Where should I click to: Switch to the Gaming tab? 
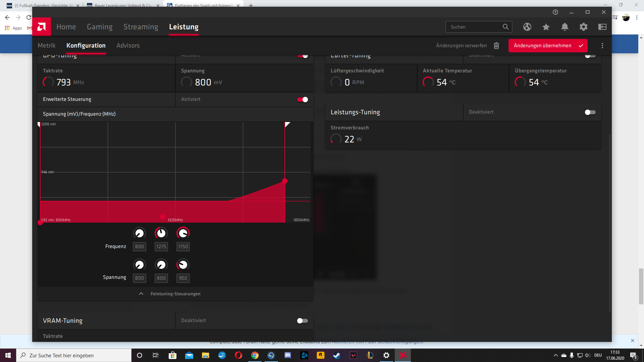100,27
